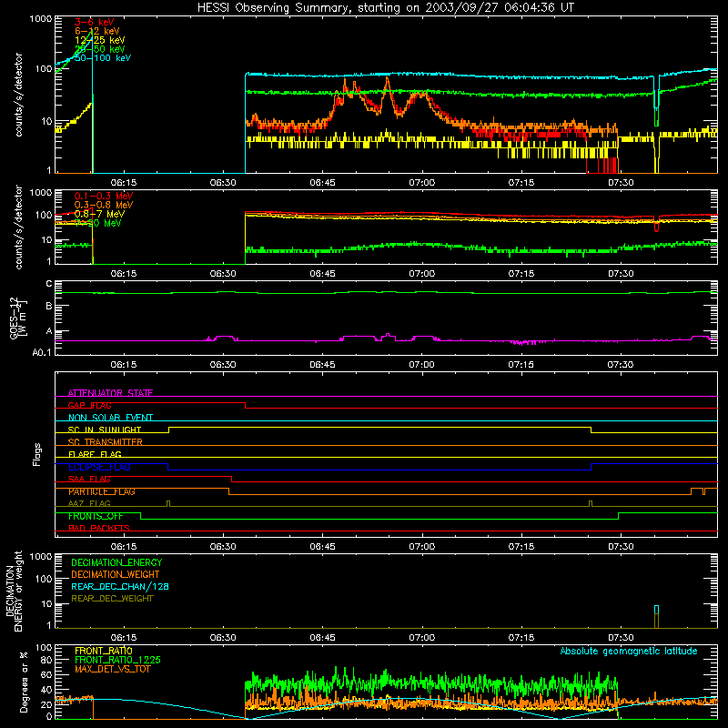
Task: Select the SC_TRANSMITTER flag label
Action: (x=105, y=442)
